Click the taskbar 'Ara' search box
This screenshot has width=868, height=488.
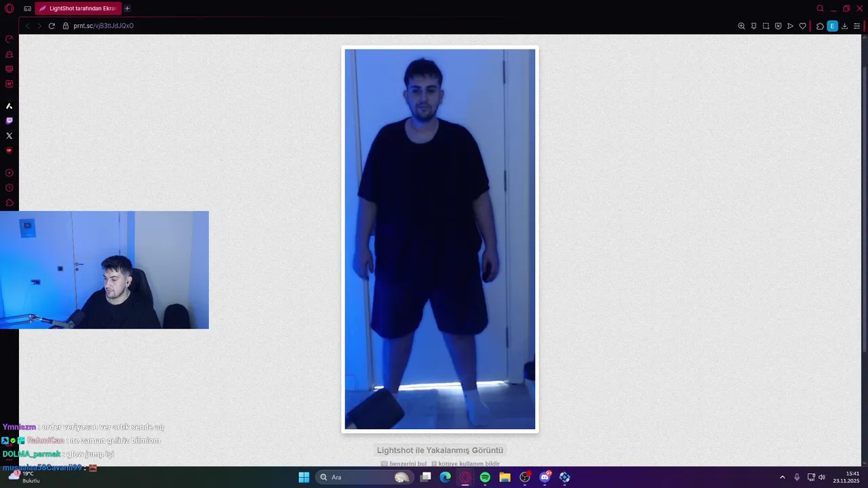[x=364, y=477]
